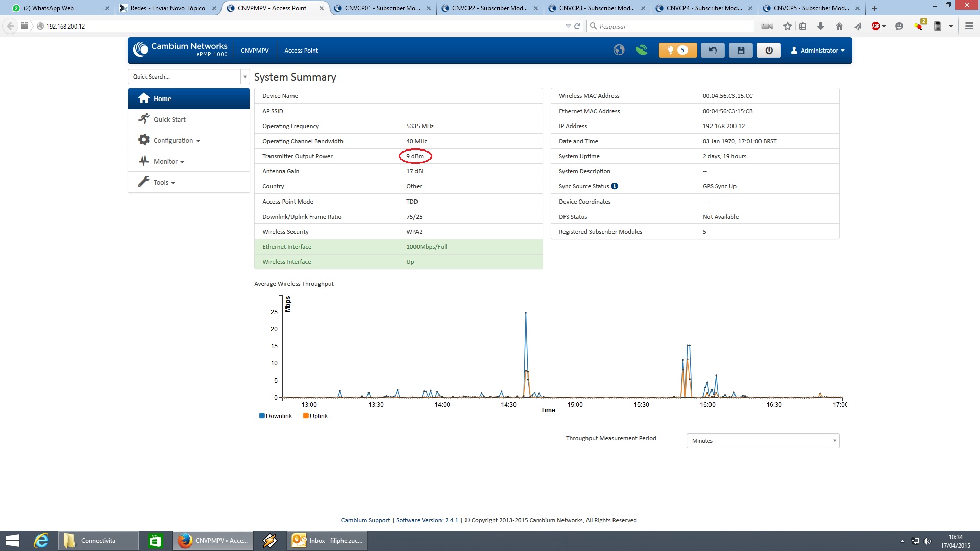Click the green sync status icon
The image size is (980, 551).
tap(642, 50)
